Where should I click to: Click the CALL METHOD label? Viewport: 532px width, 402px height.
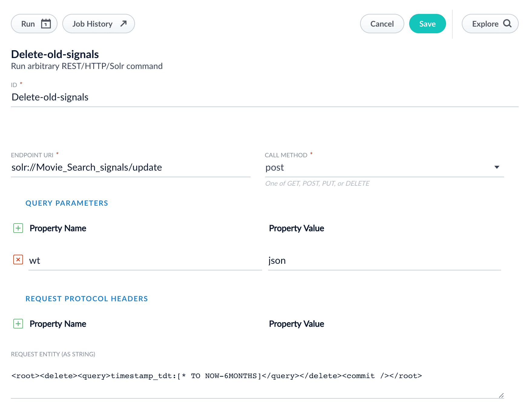[x=286, y=155]
